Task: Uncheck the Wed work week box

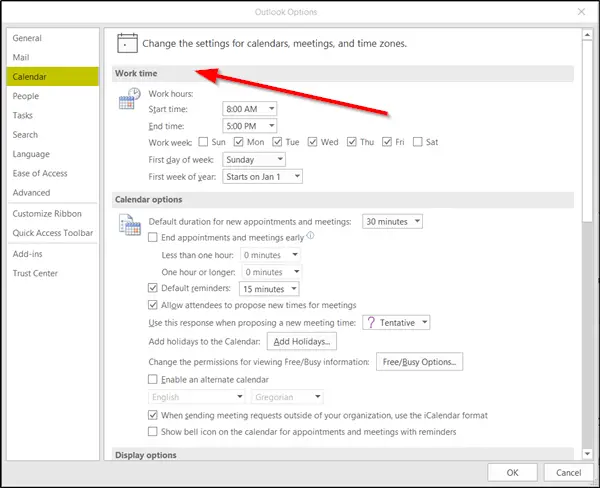Action: (x=312, y=142)
